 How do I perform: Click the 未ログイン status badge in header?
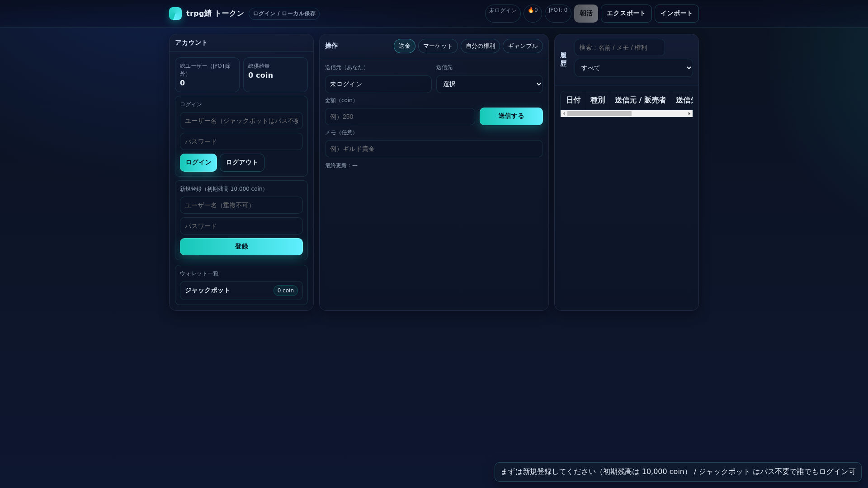[x=503, y=14]
